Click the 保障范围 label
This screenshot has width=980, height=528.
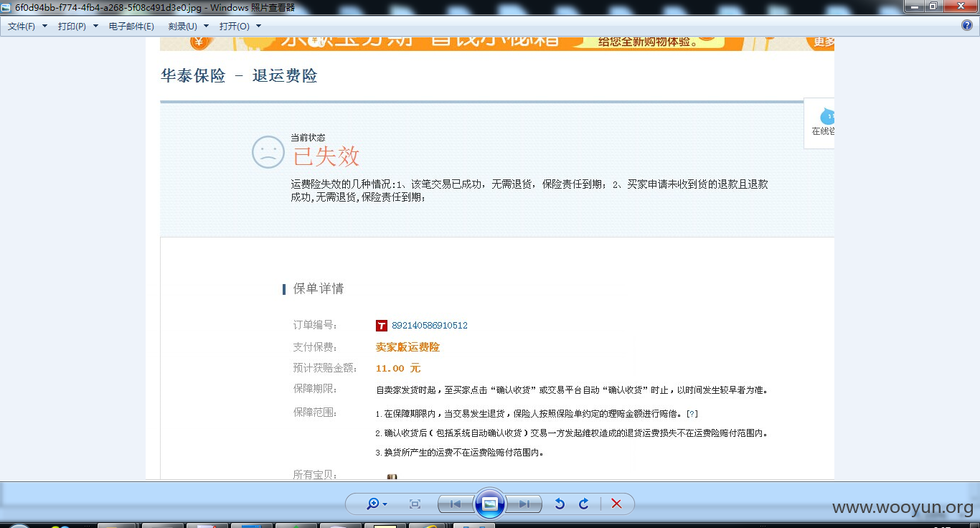coord(315,412)
